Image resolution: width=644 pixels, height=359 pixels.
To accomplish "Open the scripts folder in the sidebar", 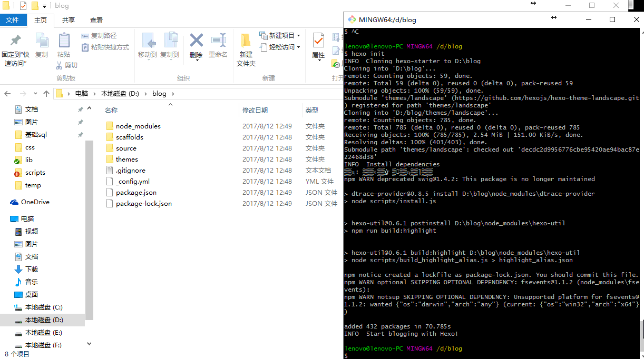I will [35, 173].
